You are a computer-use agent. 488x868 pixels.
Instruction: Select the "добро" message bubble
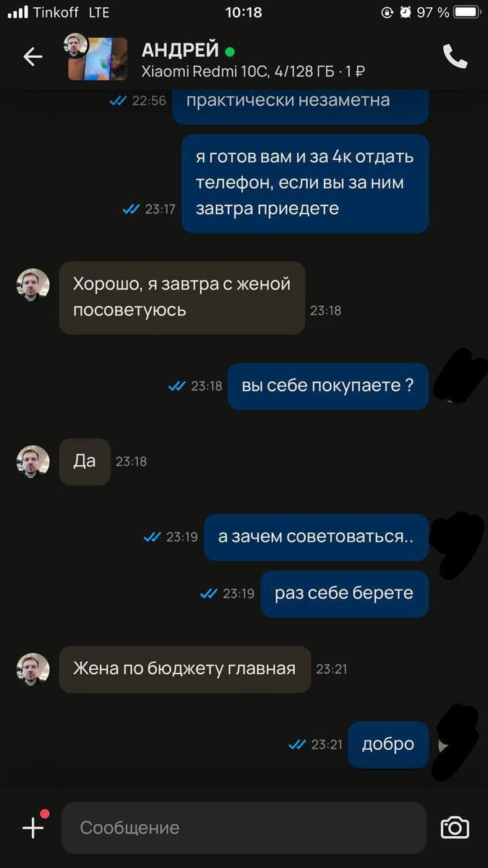(388, 744)
